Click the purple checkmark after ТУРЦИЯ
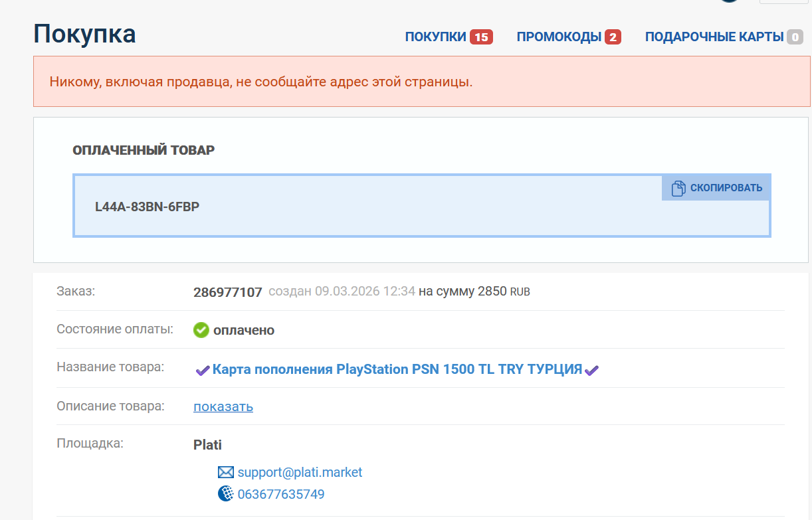Viewport: 812px width, 520px height. tap(591, 370)
